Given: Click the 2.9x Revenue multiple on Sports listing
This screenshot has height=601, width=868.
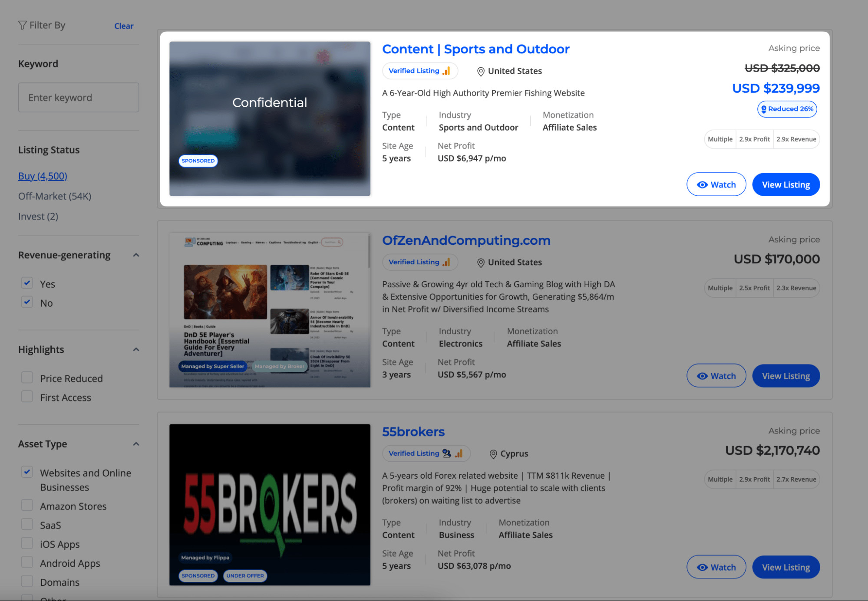Looking at the screenshot, I should (796, 139).
